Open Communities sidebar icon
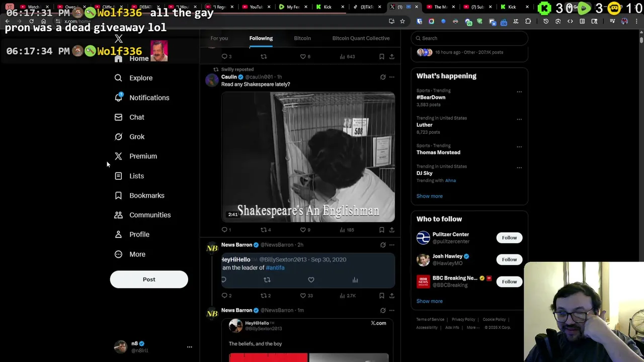The height and width of the screenshot is (362, 644). 118,215
